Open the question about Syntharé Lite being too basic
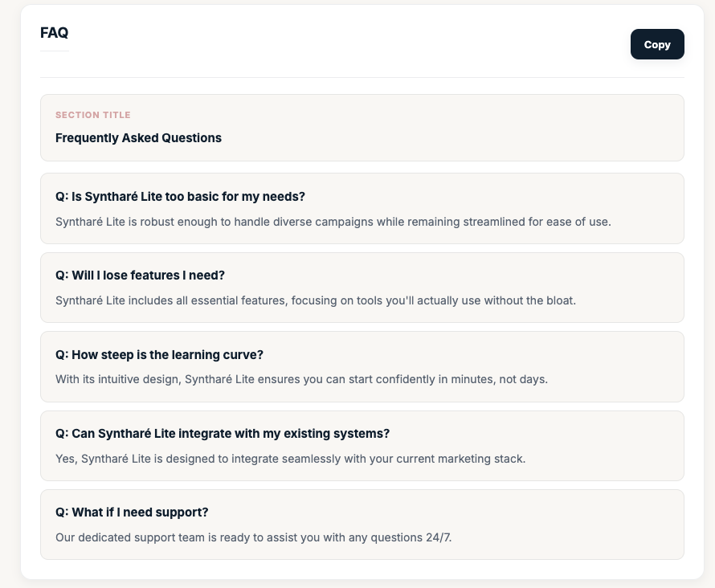Viewport: 715px width, 588px height. (180, 196)
